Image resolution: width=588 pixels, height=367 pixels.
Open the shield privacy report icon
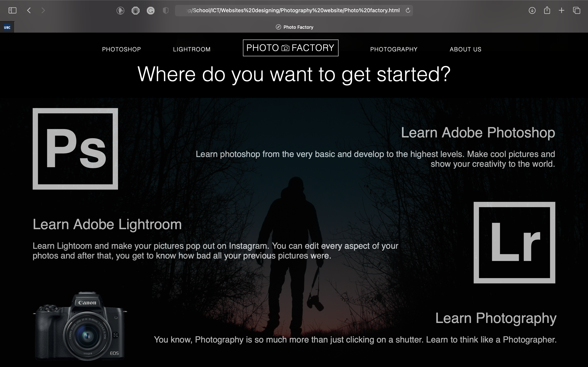coord(165,10)
